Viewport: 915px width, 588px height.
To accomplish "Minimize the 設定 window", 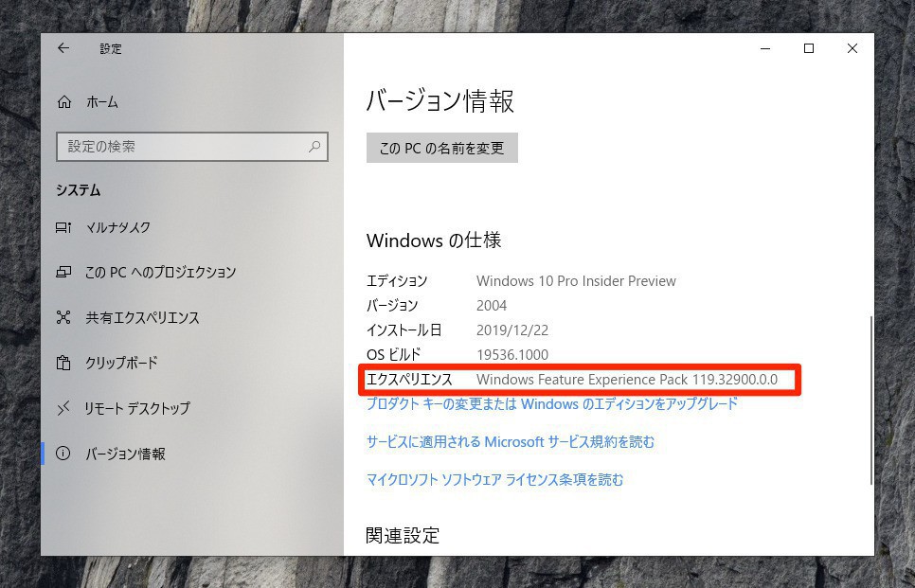I will 765,48.
